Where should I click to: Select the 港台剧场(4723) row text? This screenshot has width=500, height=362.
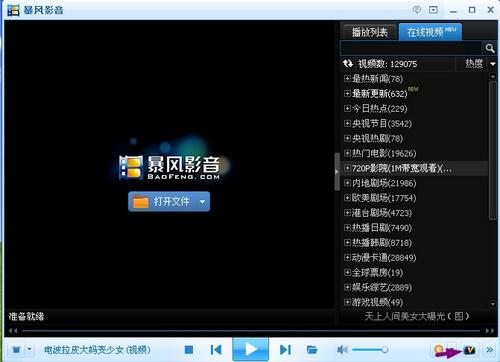[382, 213]
